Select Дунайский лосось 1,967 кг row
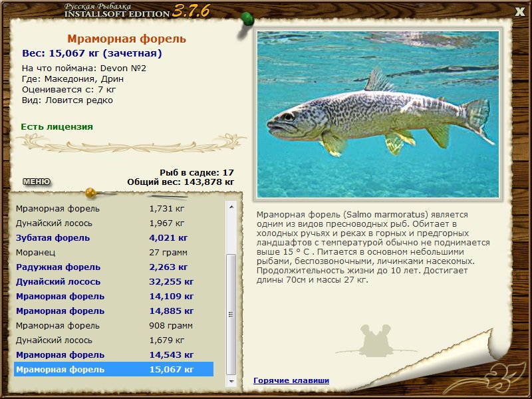 tap(114, 223)
